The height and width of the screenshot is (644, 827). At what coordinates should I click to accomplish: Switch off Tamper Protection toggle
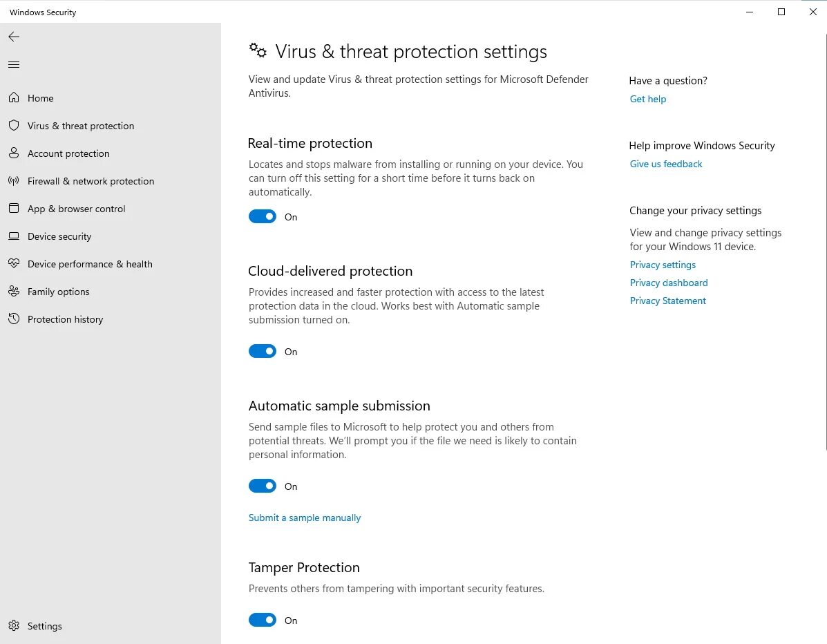point(263,621)
